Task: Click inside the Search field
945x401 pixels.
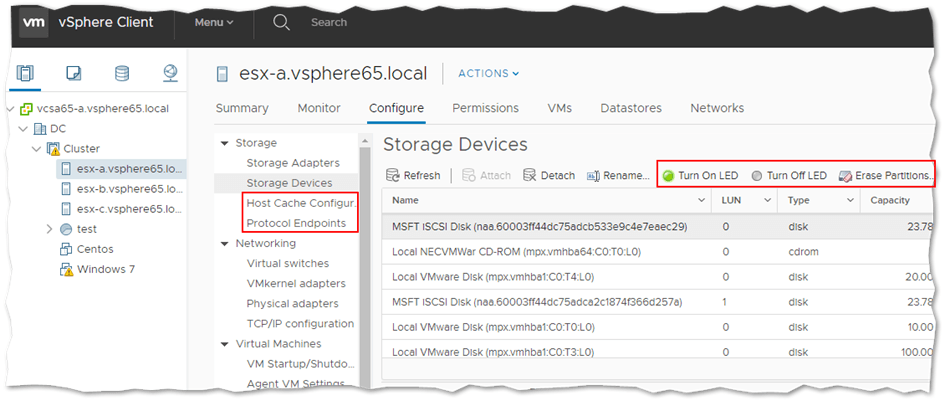Action: tap(329, 22)
